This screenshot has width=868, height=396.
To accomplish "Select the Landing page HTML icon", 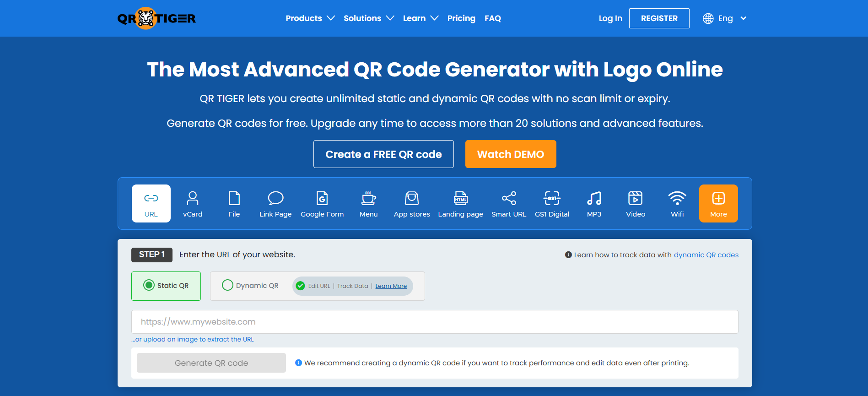I will tap(461, 198).
